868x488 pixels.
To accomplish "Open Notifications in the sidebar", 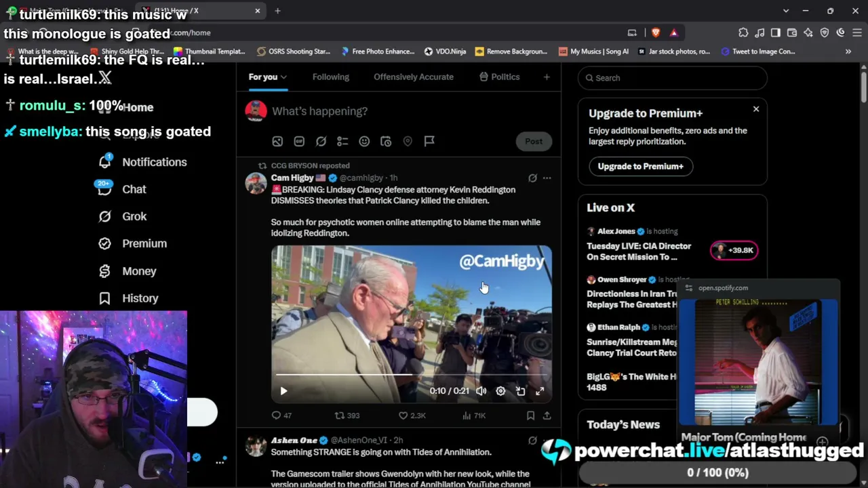I will pyautogui.click(x=142, y=162).
